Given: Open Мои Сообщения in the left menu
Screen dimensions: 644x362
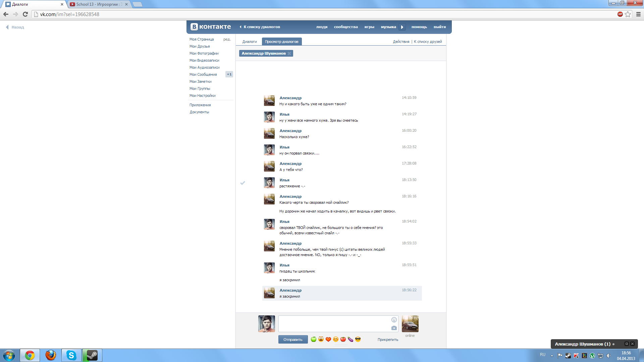Looking at the screenshot, I should [x=203, y=74].
